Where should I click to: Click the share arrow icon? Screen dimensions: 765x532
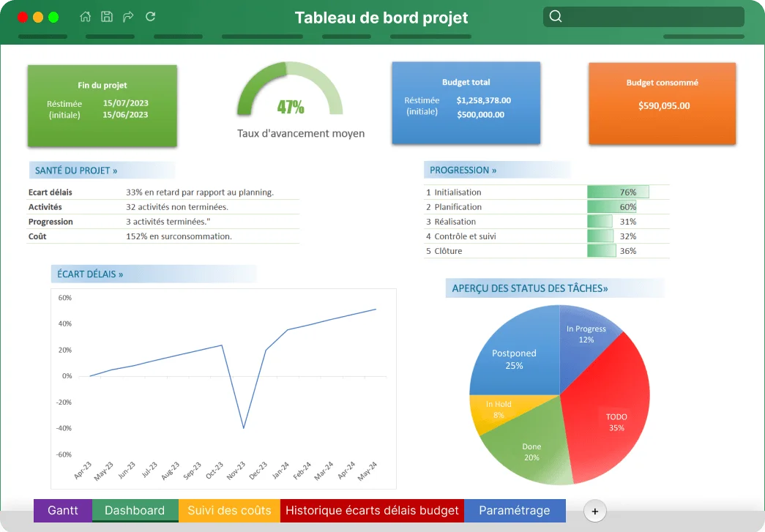point(128,17)
